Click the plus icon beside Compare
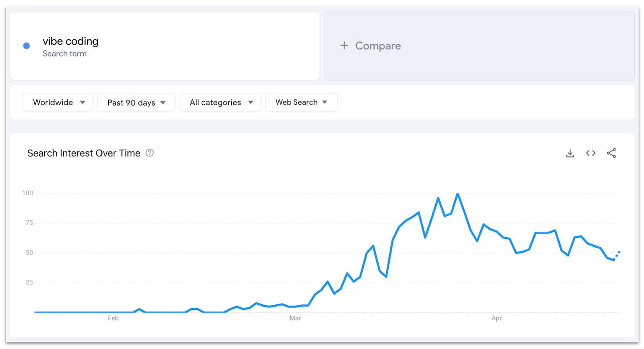The image size is (644, 349). pyautogui.click(x=344, y=46)
